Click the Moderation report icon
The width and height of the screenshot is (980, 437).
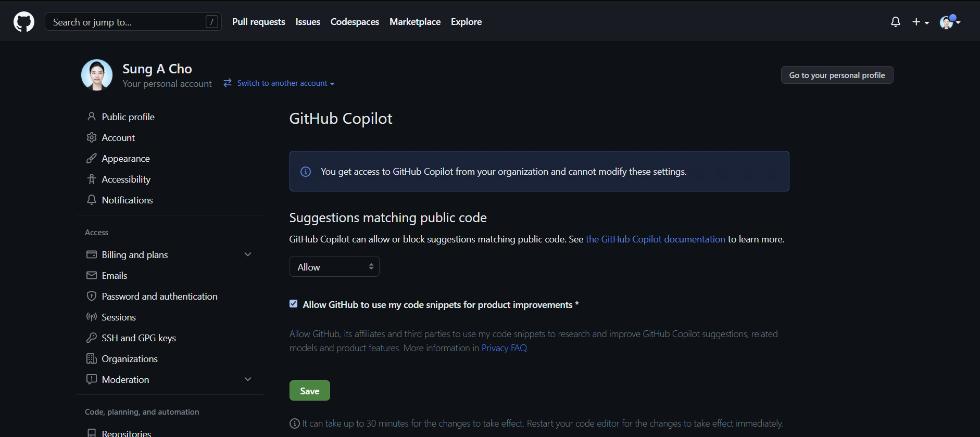pyautogui.click(x=92, y=379)
